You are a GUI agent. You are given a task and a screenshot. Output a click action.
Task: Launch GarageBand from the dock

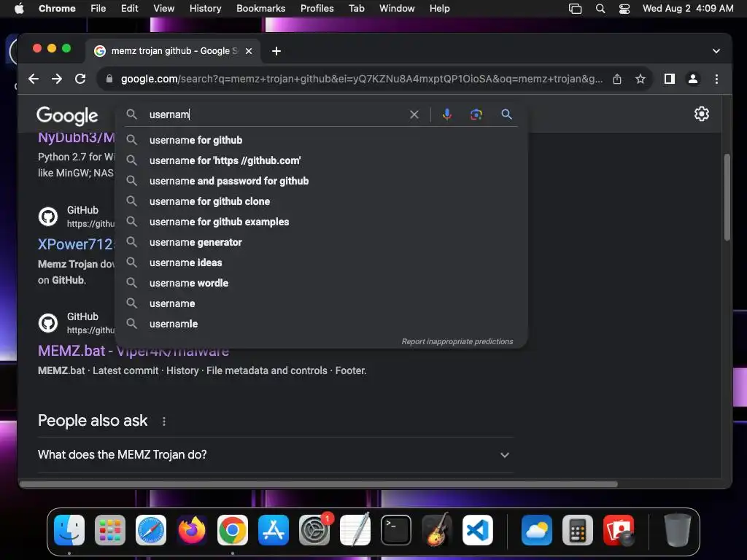point(437,530)
